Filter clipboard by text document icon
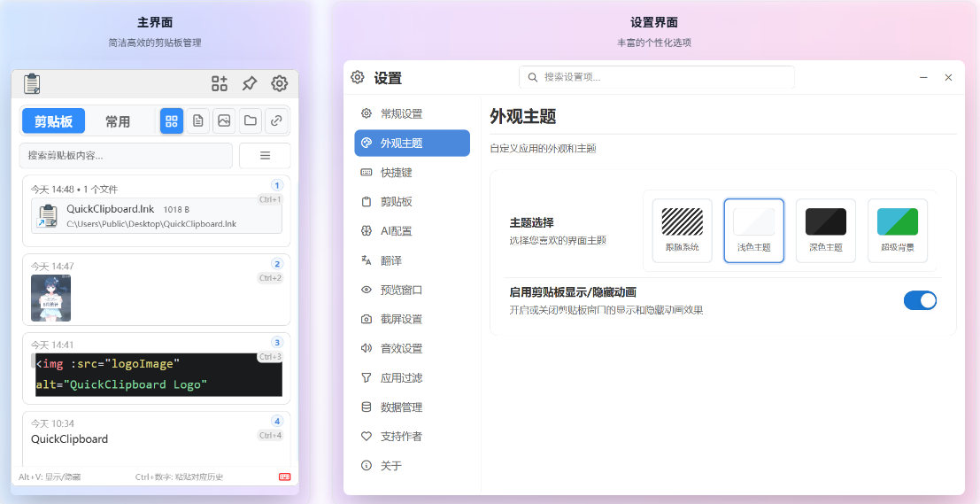The width and height of the screenshot is (980, 504). tap(198, 121)
